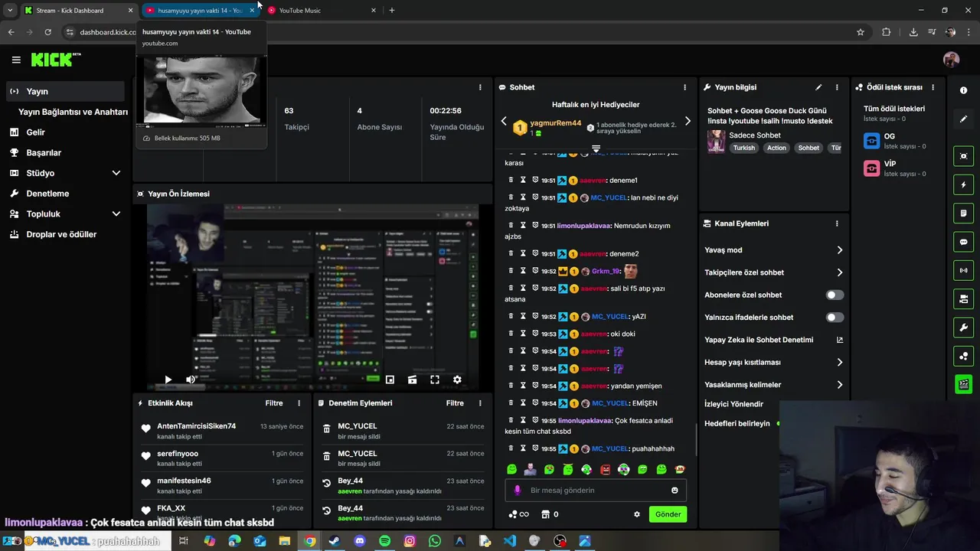Click the angry red emote in chat quick bar
The width and height of the screenshot is (980, 551).
click(606, 469)
